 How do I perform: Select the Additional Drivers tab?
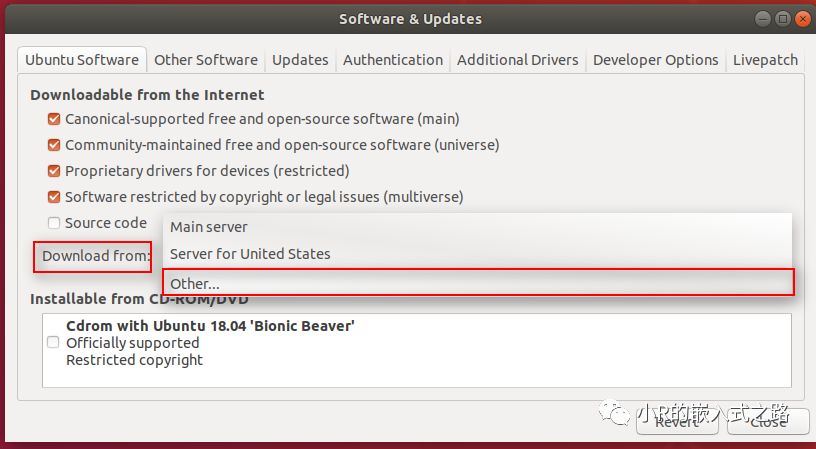[517, 60]
